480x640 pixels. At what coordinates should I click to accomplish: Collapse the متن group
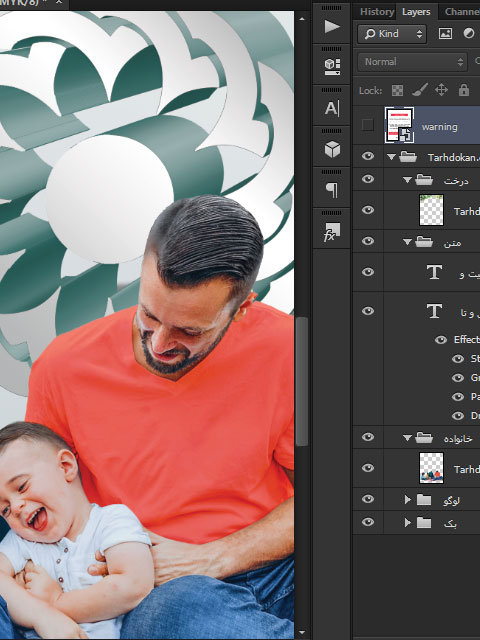(407, 242)
